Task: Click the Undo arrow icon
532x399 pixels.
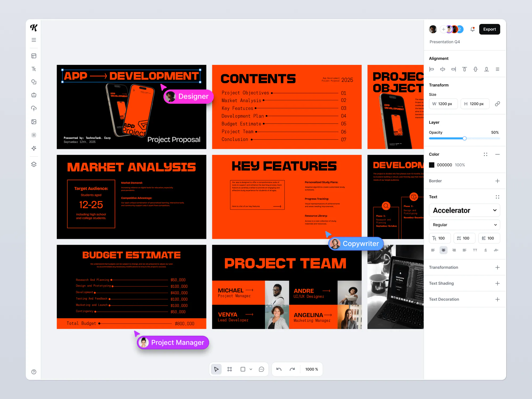Action: click(279, 369)
